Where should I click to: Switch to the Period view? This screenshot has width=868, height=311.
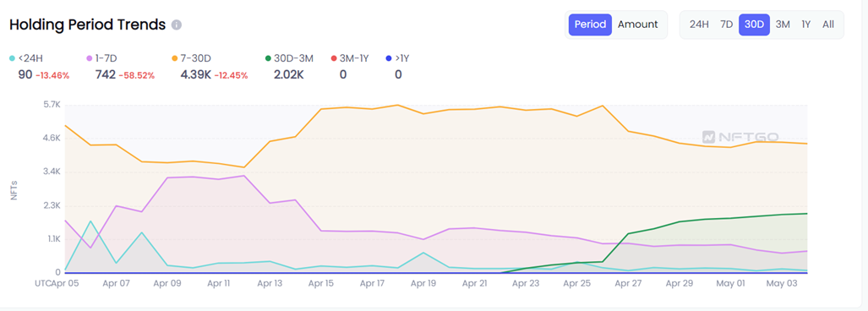590,25
